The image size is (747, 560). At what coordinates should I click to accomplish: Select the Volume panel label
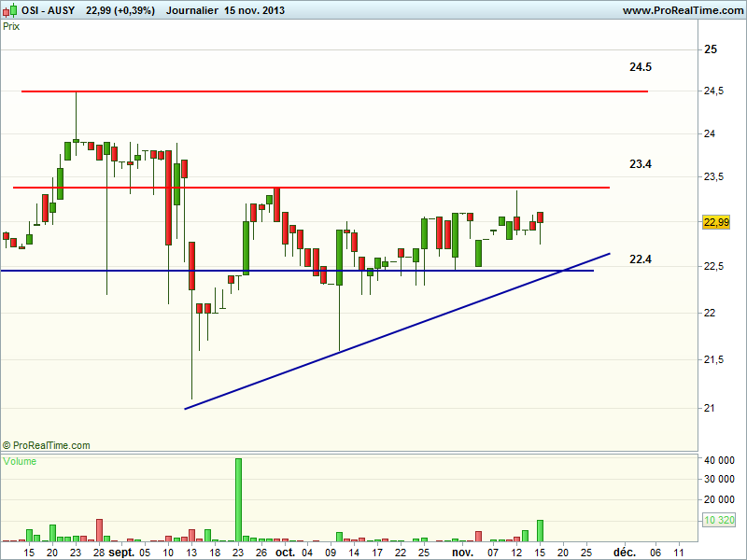click(x=21, y=462)
